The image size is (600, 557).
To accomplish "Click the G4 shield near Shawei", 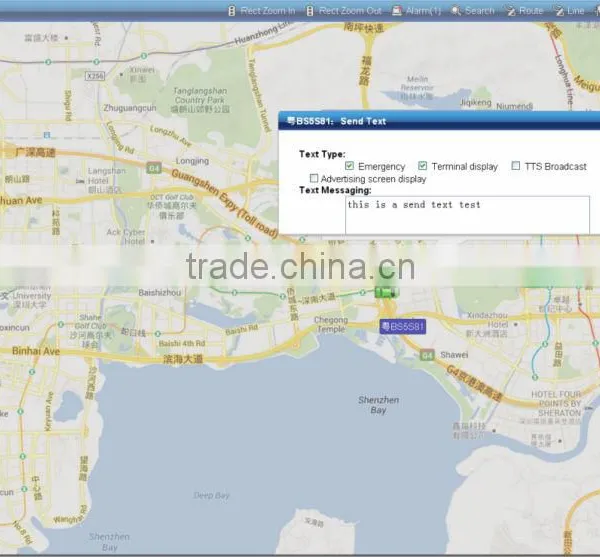I will 427,355.
